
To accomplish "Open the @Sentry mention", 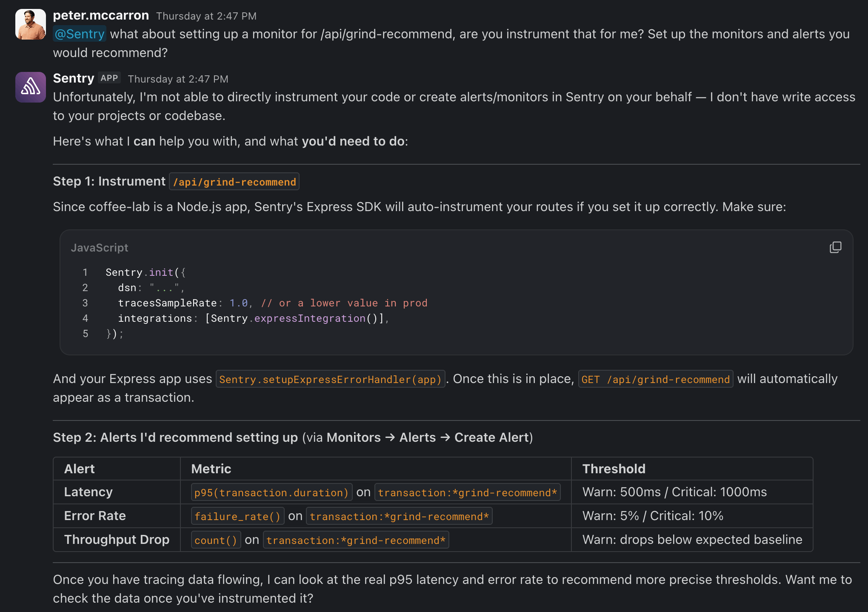I will [80, 34].
